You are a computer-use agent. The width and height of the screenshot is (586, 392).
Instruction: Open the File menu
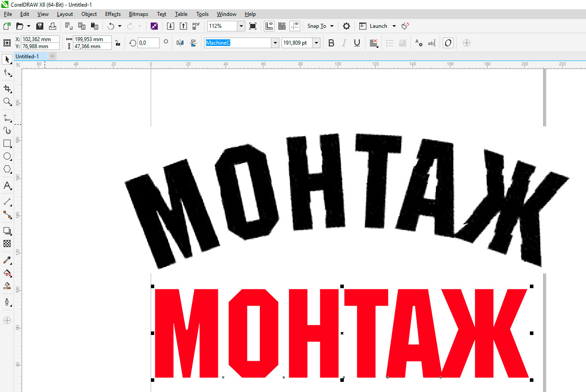[x=8, y=14]
